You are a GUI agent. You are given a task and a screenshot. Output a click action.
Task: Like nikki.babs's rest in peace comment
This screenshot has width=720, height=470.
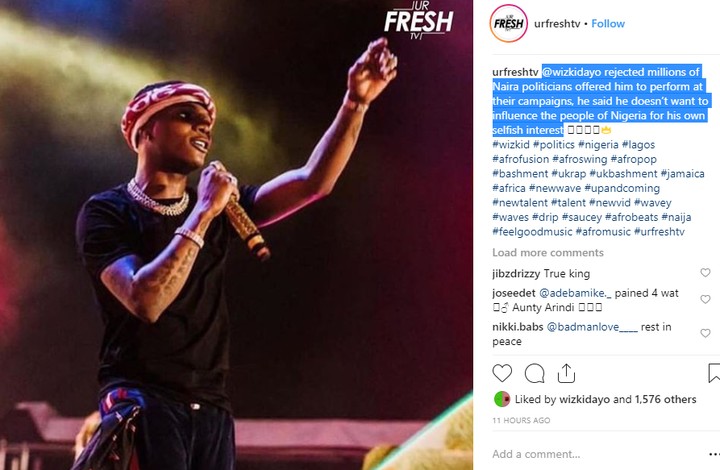point(705,333)
